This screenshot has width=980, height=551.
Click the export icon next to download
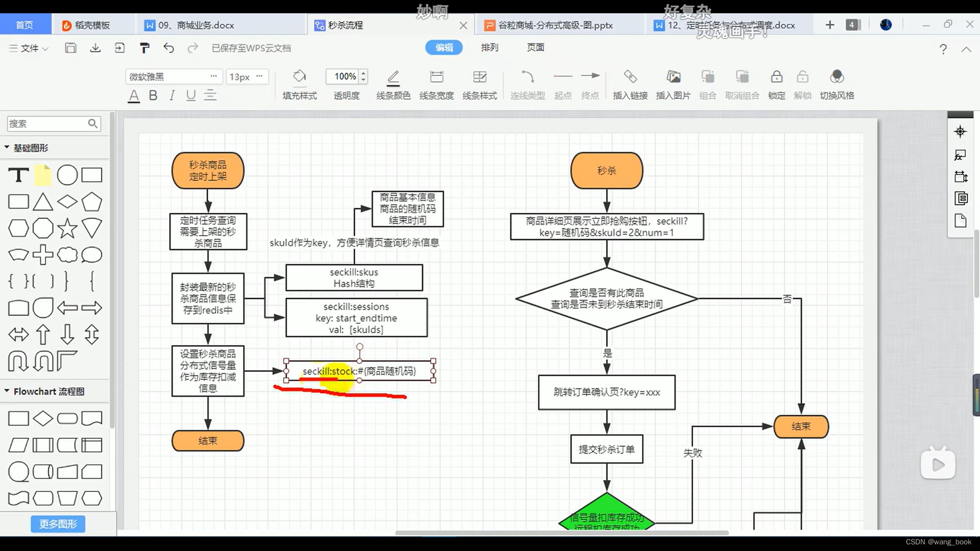(119, 48)
